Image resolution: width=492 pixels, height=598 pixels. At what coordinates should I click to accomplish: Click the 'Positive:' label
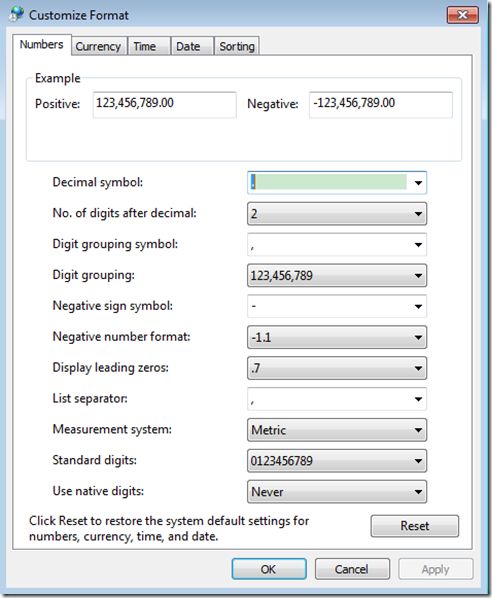pos(58,104)
